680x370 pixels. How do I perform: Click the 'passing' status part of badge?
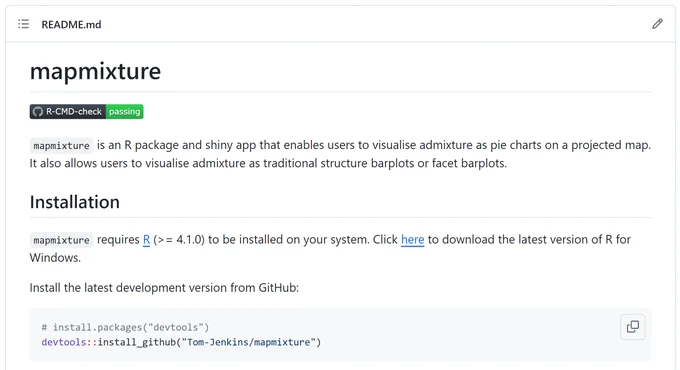pyautogui.click(x=124, y=111)
